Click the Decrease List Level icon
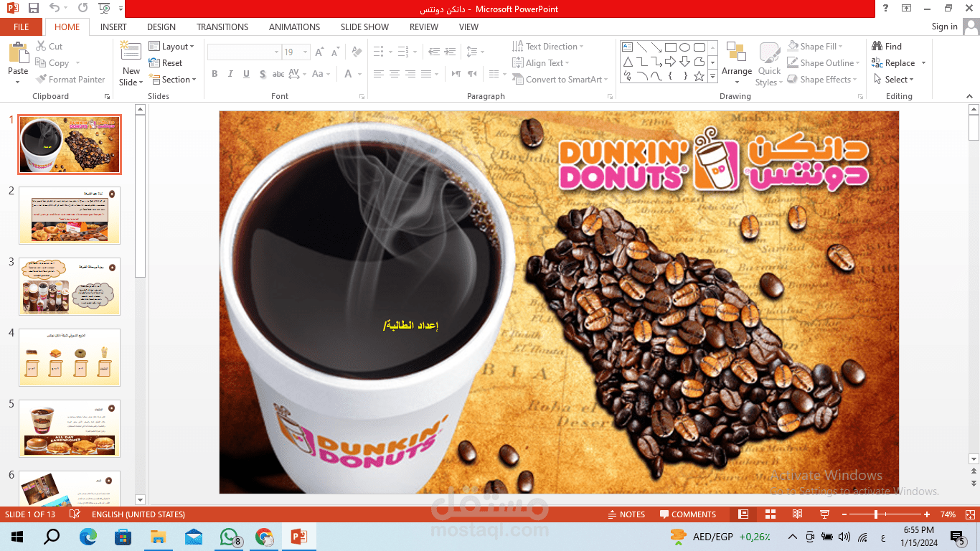This screenshot has height=551, width=980. tap(433, 52)
